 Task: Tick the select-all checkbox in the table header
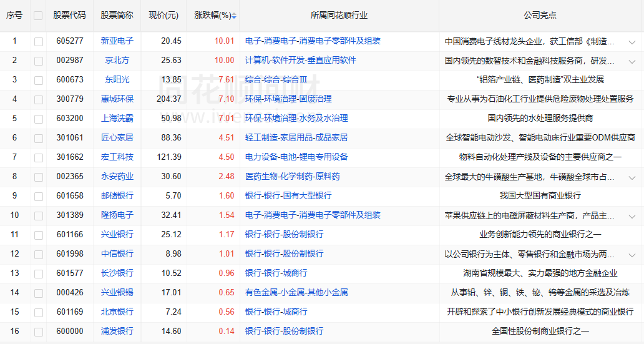38,16
